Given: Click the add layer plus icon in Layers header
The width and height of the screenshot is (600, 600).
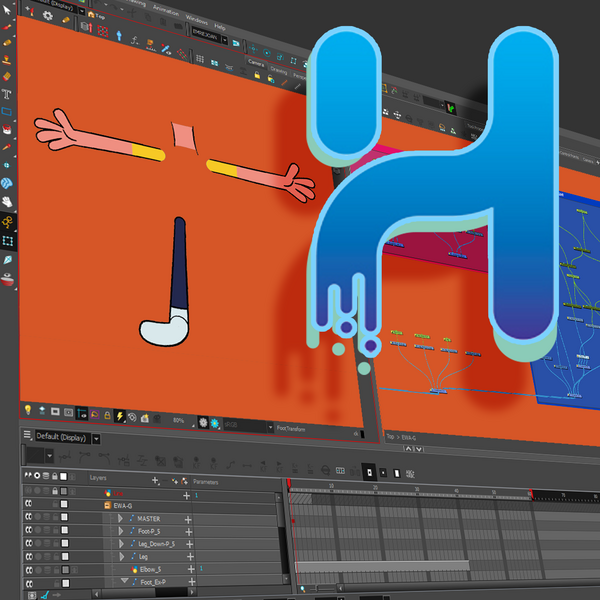Looking at the screenshot, I should [x=155, y=480].
